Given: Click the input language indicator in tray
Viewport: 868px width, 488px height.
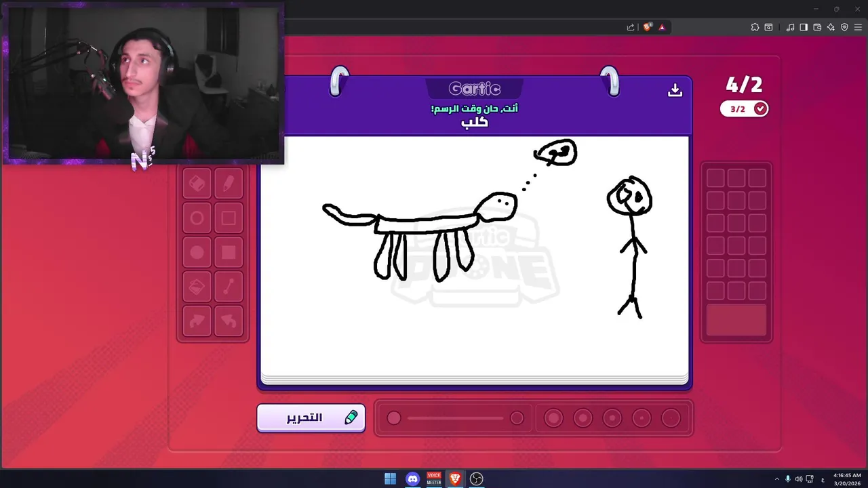Looking at the screenshot, I should [823, 479].
